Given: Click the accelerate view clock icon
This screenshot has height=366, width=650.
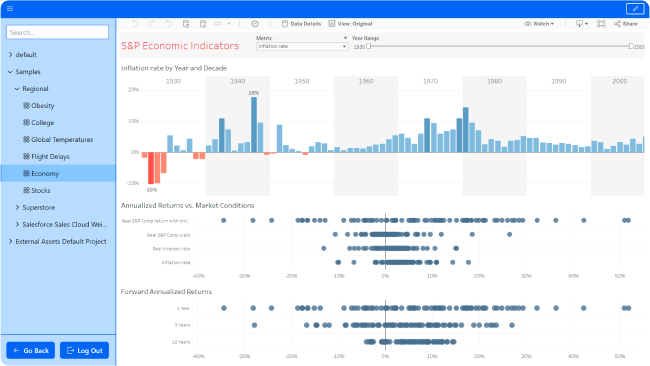Looking at the screenshot, I should coord(255,24).
